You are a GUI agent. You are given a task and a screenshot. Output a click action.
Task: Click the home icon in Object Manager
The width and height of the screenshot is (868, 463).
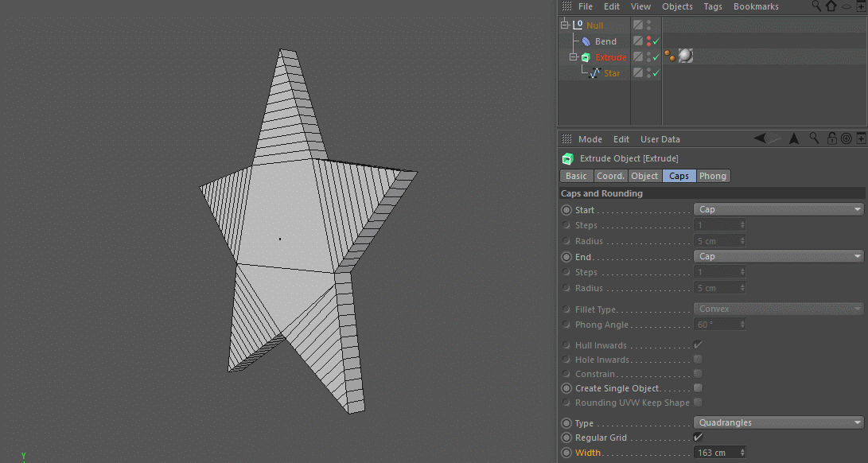tap(831, 6)
